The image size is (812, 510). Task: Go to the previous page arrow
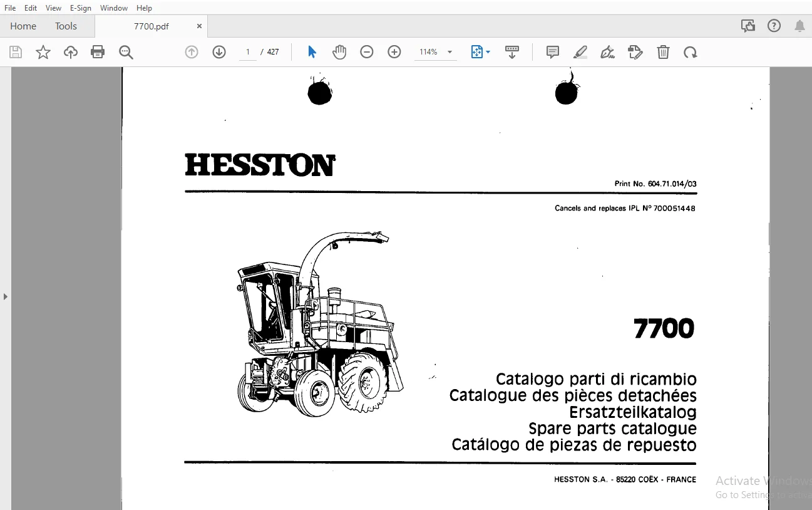192,52
